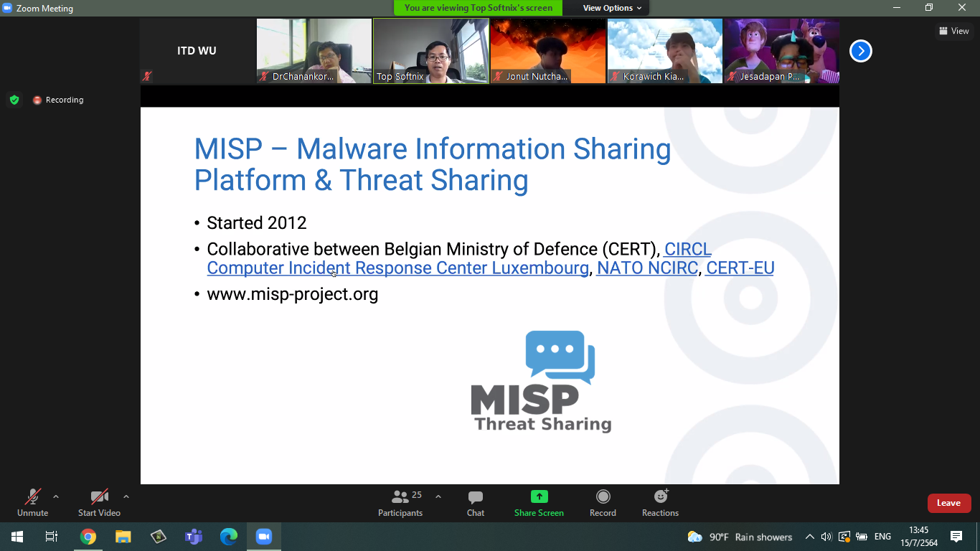Select the Top Softnix video thumbnail
980x551 pixels.
pos(431,51)
